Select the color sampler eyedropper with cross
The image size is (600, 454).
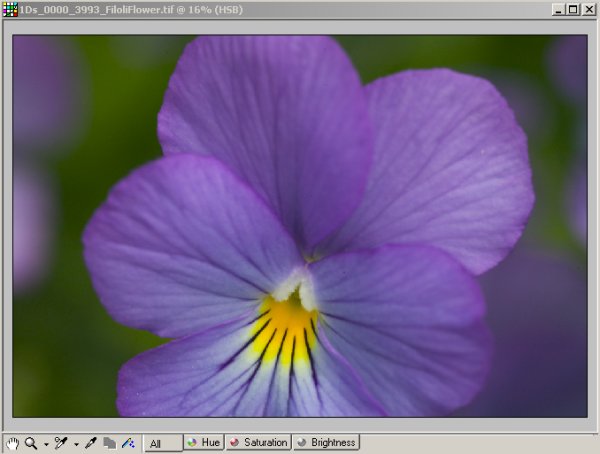[61, 443]
